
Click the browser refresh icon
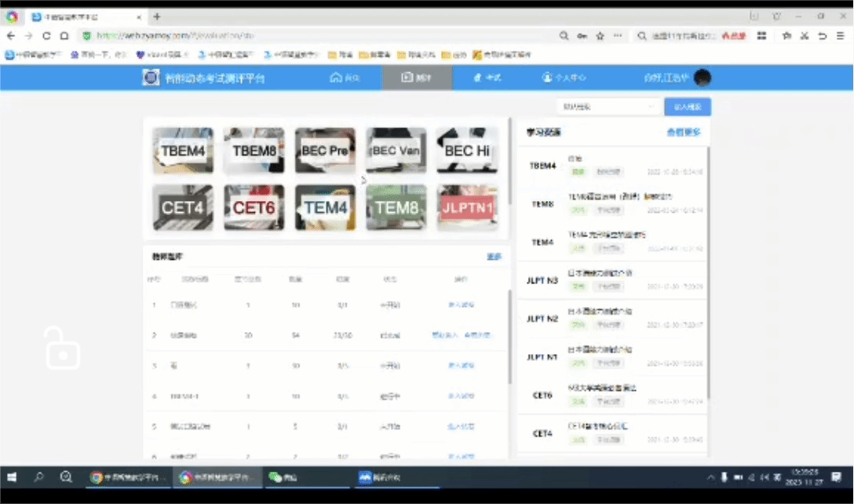(46, 36)
